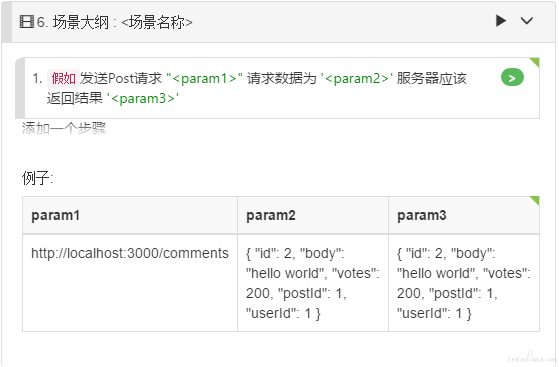This screenshot has height=367, width=559.
Task: Collapse the scenario outline with the chevron
Action: click(x=527, y=21)
